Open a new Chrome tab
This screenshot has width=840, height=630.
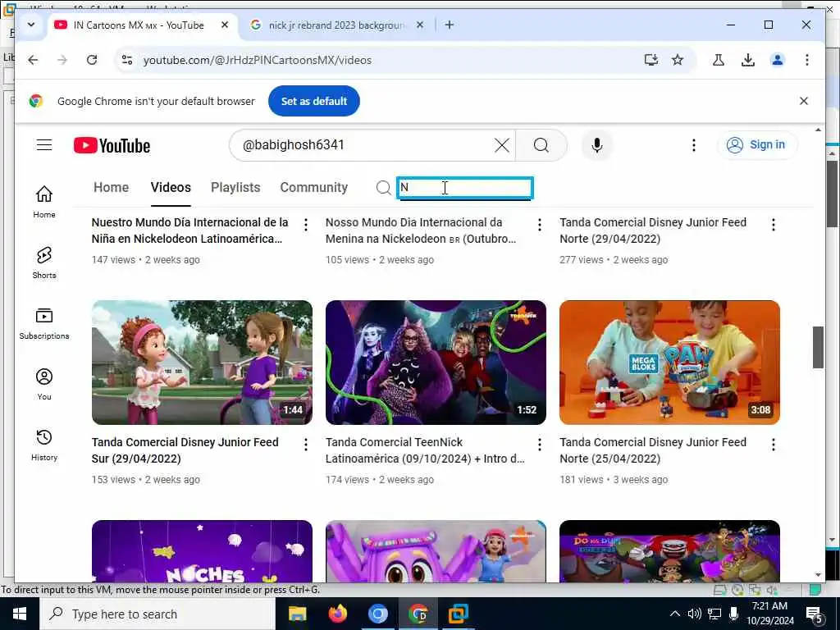click(x=450, y=25)
